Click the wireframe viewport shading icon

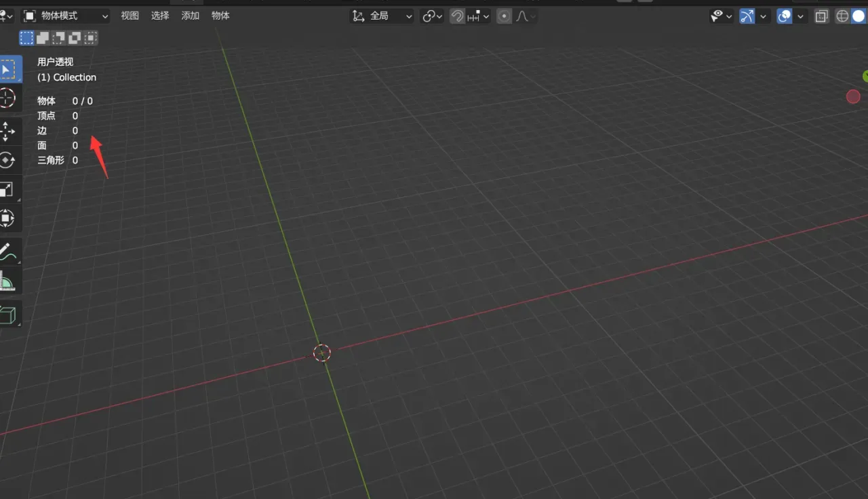tap(842, 16)
